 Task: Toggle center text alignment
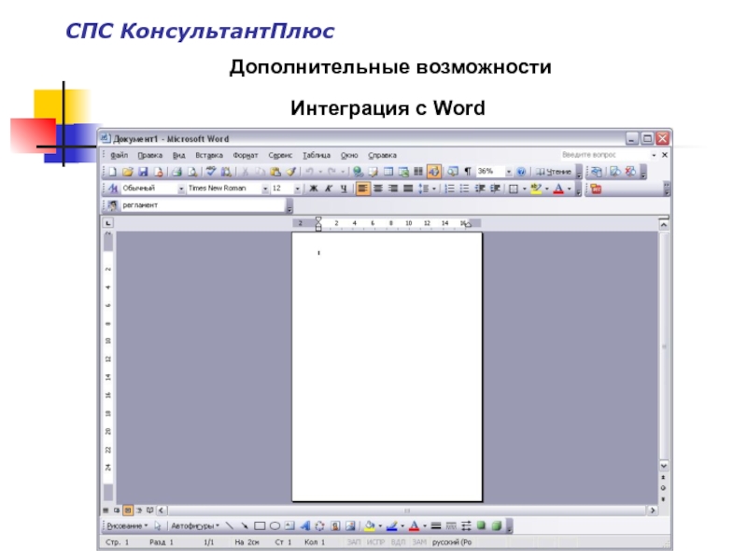tap(378, 189)
